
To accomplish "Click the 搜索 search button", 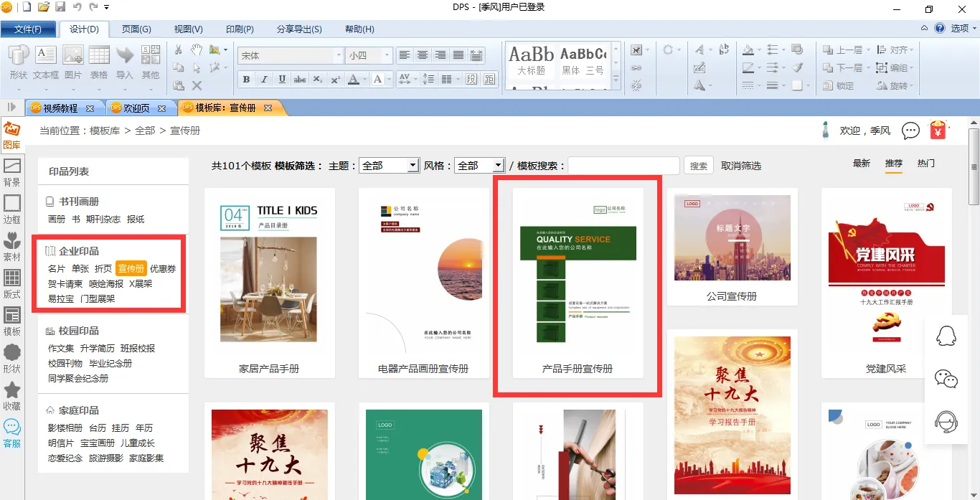I will (698, 166).
